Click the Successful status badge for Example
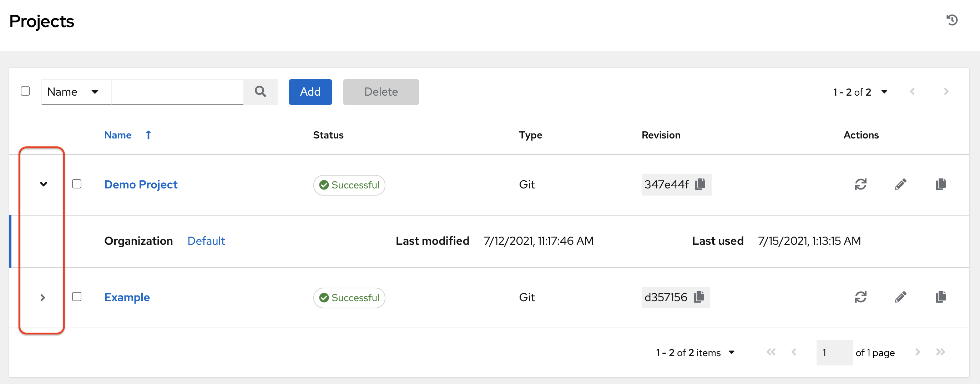 (x=349, y=298)
